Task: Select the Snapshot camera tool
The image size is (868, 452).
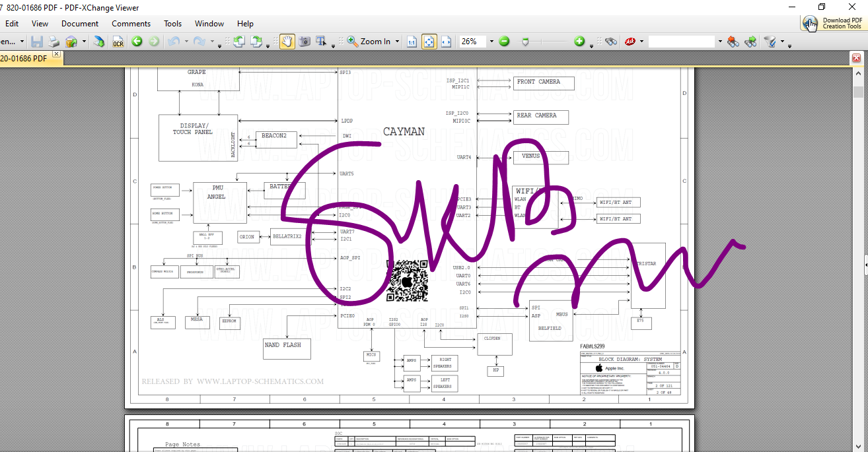Action: pyautogui.click(x=305, y=42)
